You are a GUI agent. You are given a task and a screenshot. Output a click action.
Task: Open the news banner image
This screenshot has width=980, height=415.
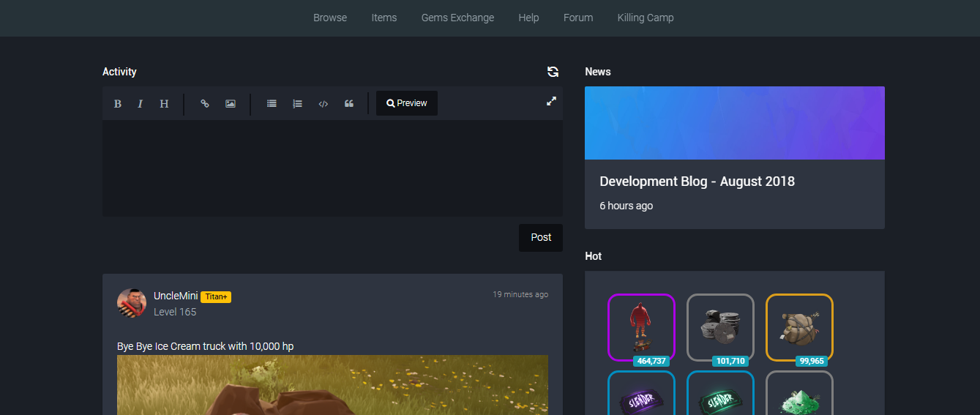tap(735, 123)
